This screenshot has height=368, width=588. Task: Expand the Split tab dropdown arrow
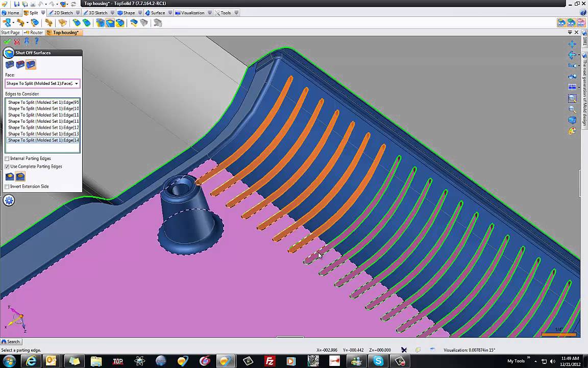click(43, 13)
